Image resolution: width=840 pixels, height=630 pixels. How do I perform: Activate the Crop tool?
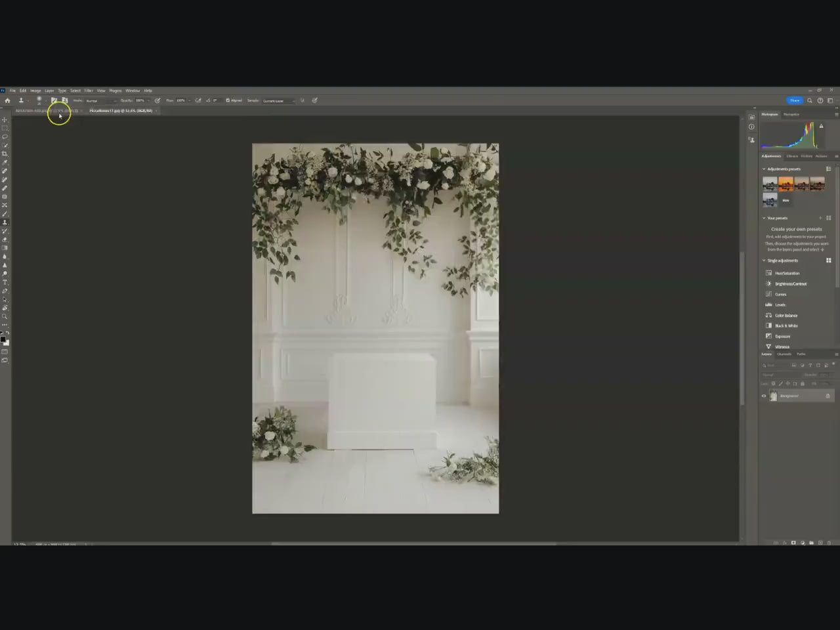click(x=5, y=153)
